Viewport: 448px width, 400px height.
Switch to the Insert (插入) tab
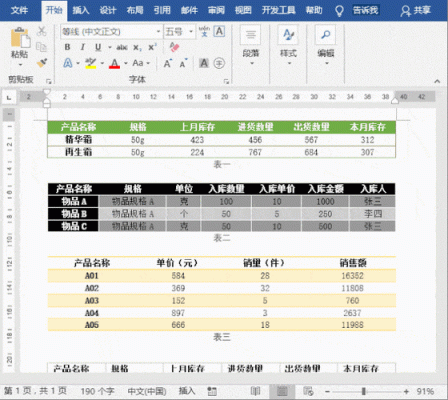coord(81,10)
